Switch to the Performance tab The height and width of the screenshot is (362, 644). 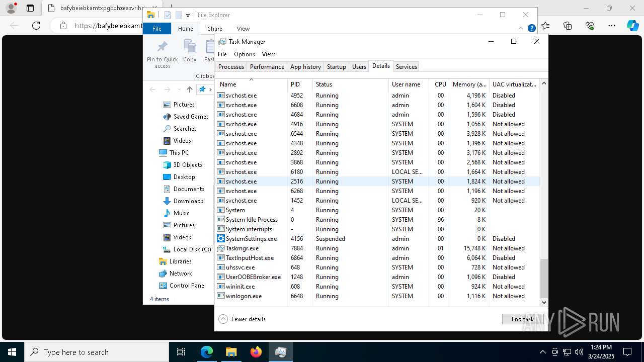(x=267, y=67)
